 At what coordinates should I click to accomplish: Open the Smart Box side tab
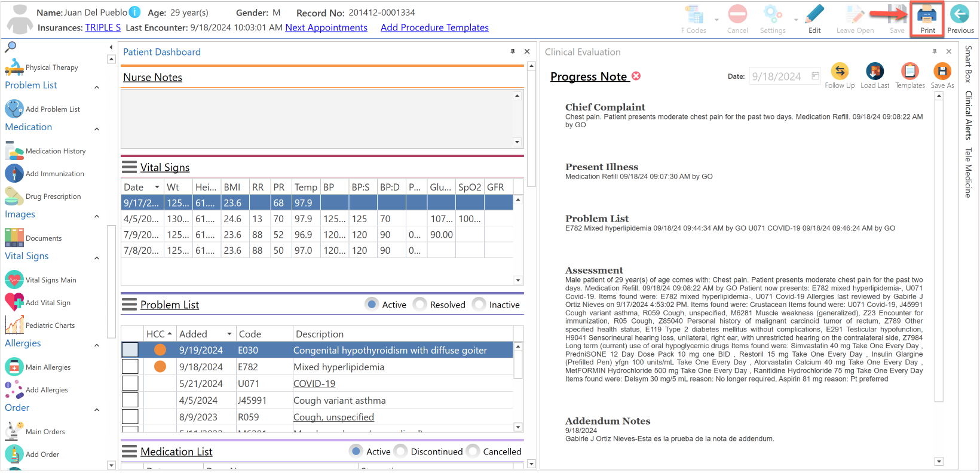(x=968, y=64)
